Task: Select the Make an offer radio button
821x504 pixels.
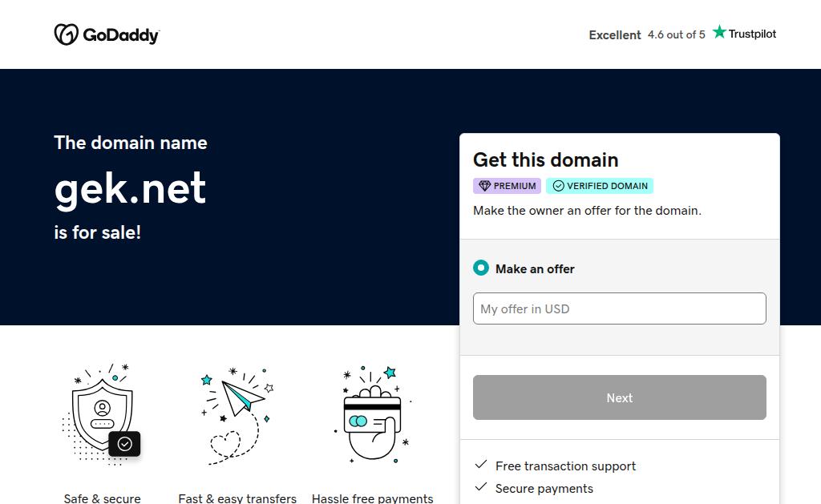Action: [481, 268]
